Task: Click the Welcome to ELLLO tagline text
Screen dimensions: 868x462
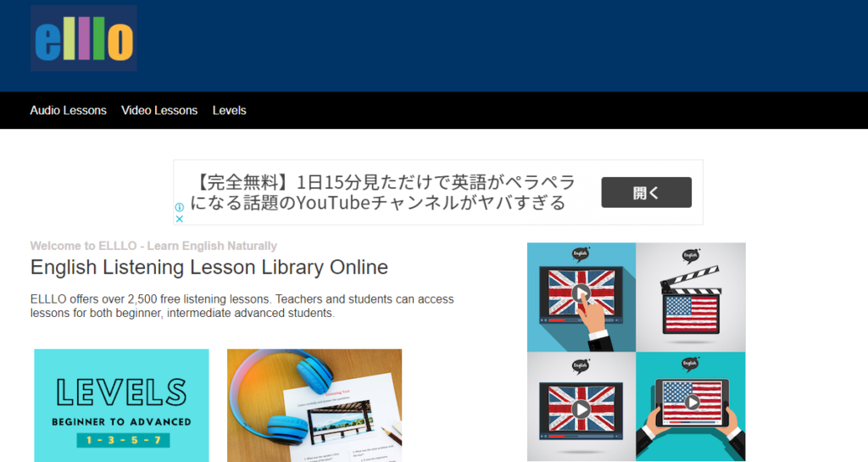Action: coord(153,246)
